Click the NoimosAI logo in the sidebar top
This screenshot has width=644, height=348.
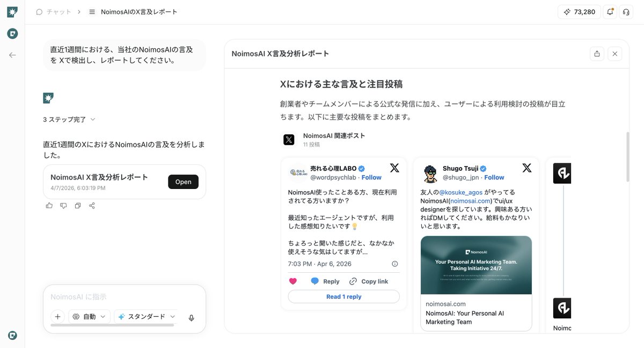12,12
